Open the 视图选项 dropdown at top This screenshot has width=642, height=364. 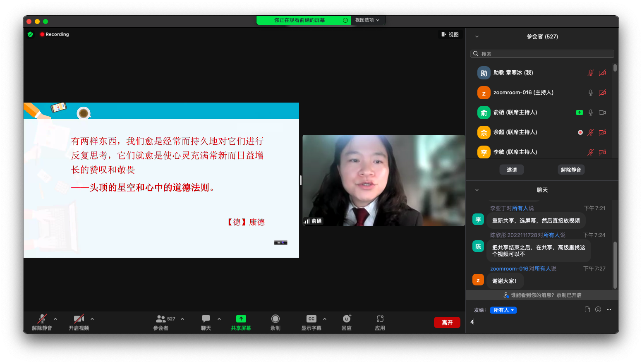367,20
